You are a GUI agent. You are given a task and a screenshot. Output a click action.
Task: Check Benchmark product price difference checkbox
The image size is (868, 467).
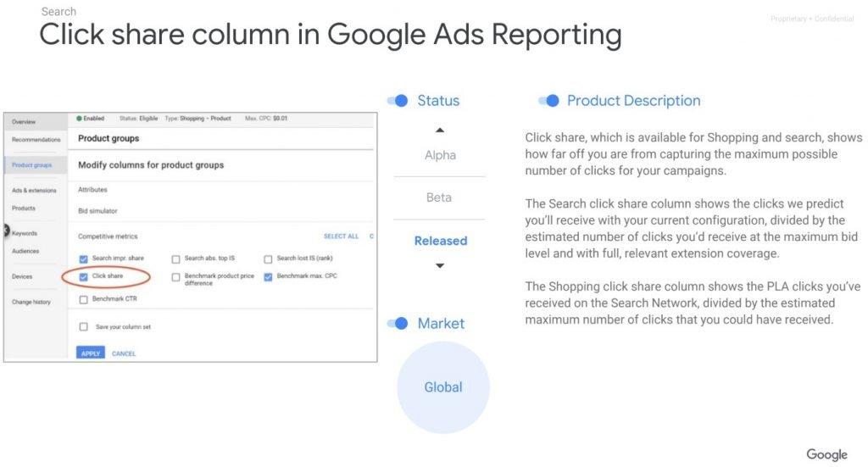tap(175, 276)
